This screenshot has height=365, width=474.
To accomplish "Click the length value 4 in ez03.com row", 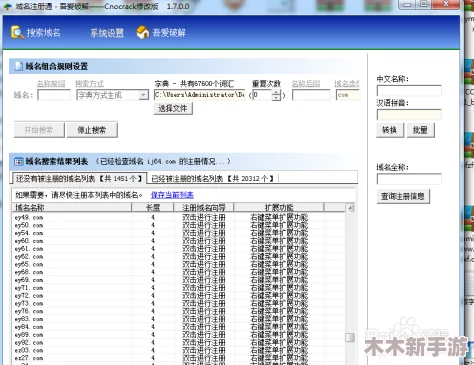I will [153, 351].
